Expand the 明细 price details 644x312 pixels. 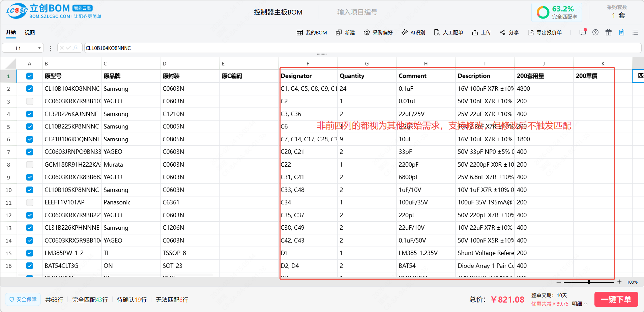tap(580, 304)
